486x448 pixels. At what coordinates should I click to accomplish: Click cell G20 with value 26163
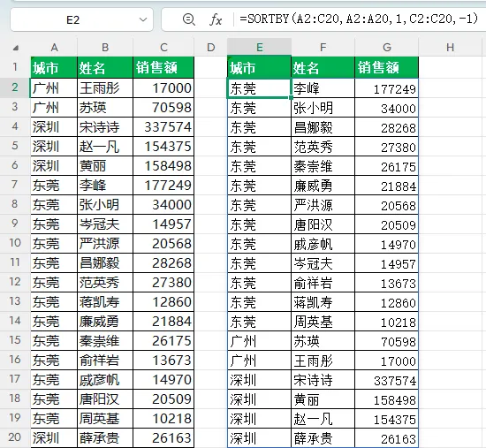(387, 438)
